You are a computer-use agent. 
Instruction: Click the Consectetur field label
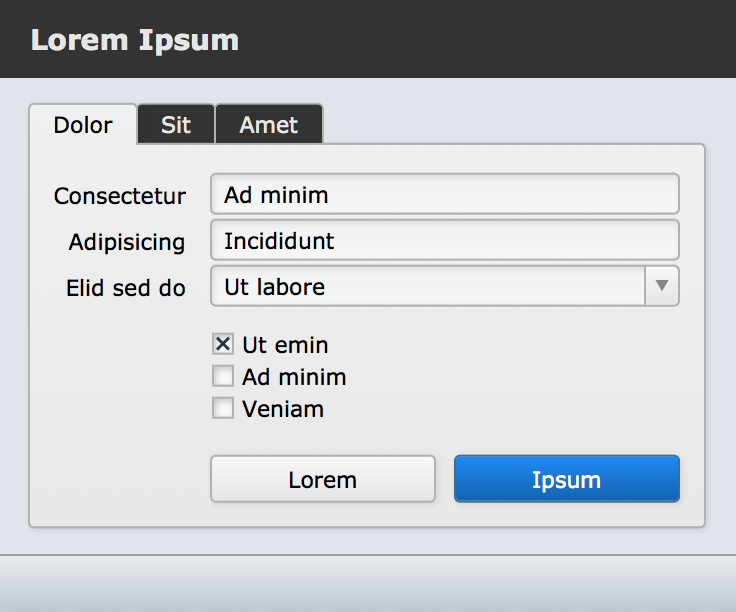120,196
